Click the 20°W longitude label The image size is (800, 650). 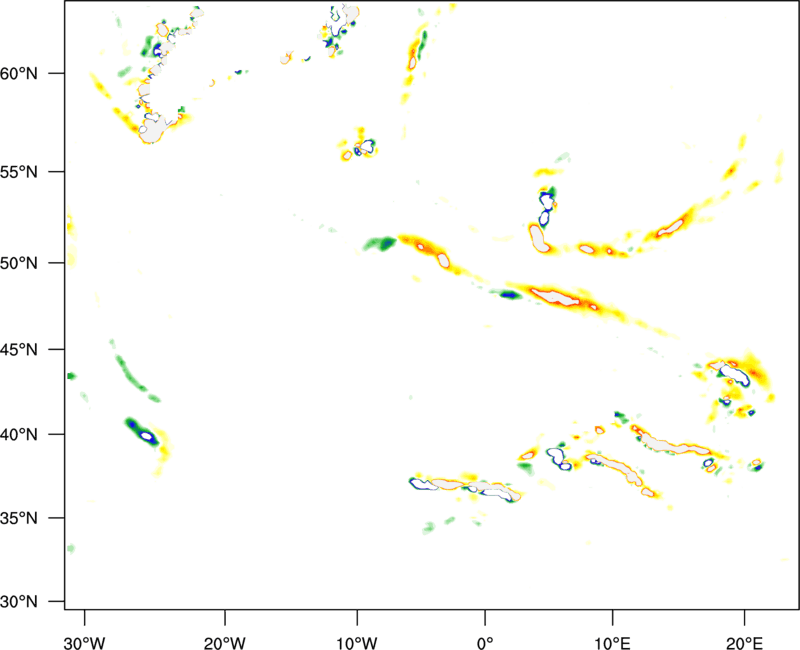pos(224,643)
